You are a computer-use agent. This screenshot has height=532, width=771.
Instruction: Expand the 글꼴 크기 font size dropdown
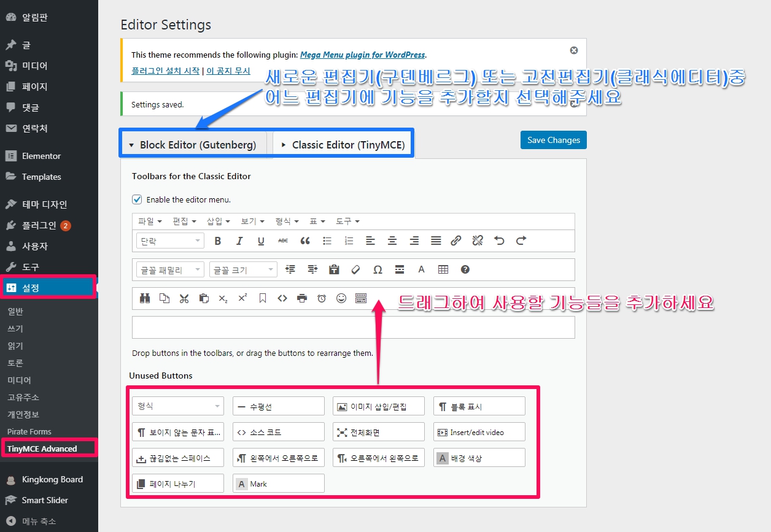point(243,269)
